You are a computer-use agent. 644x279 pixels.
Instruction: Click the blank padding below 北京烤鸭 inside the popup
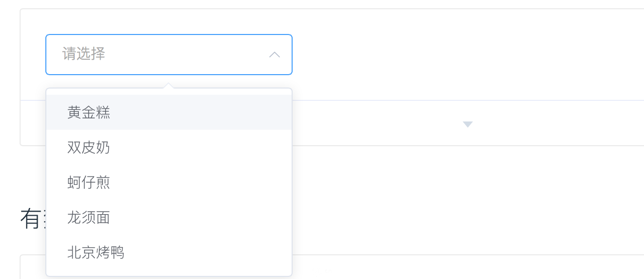tap(169, 273)
